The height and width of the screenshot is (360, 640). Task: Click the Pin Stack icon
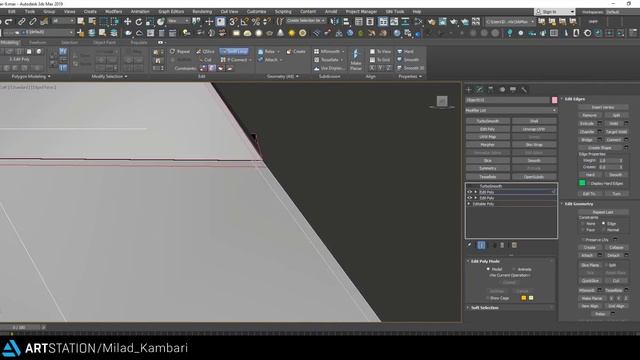tap(469, 245)
